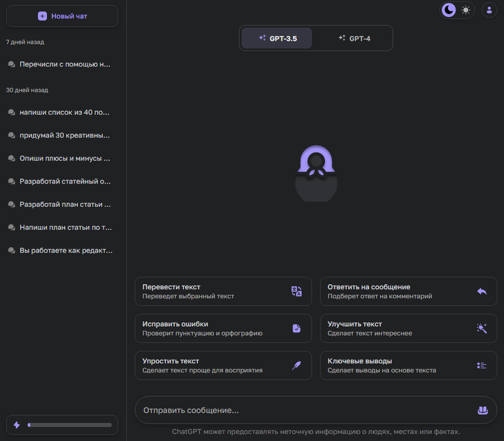Screen dimensions: 504x441
Task: Click reply arrow icon in 'Ответить на сообщение'
Action: tap(482, 291)
